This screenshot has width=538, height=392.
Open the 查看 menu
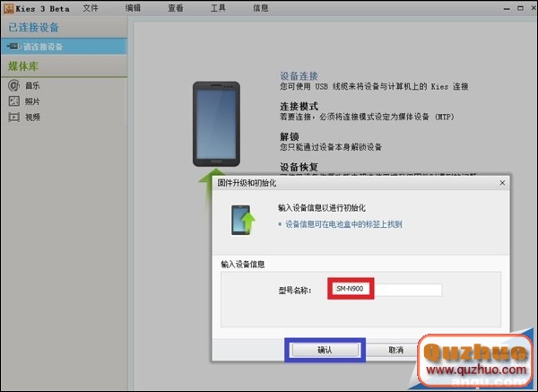tap(176, 8)
